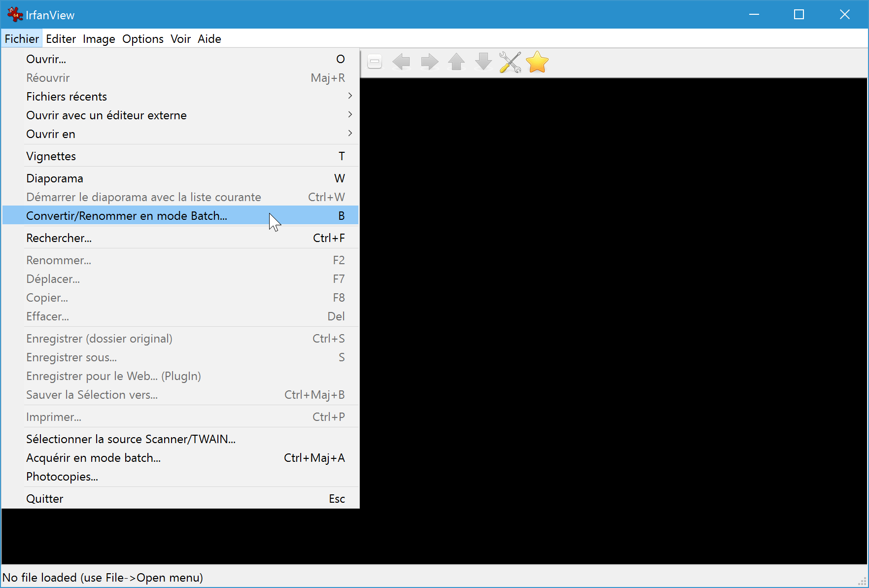
Task: Choose Acquérir en mode batch...
Action: pyautogui.click(x=180, y=458)
